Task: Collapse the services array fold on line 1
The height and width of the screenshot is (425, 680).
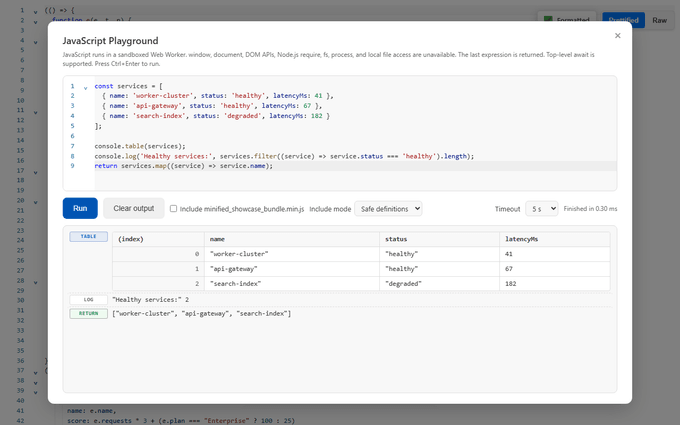Action: (85, 88)
